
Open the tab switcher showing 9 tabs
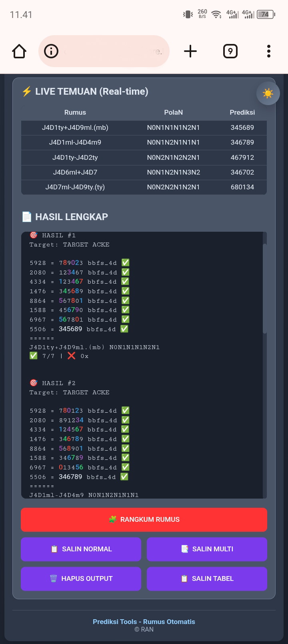click(x=230, y=51)
